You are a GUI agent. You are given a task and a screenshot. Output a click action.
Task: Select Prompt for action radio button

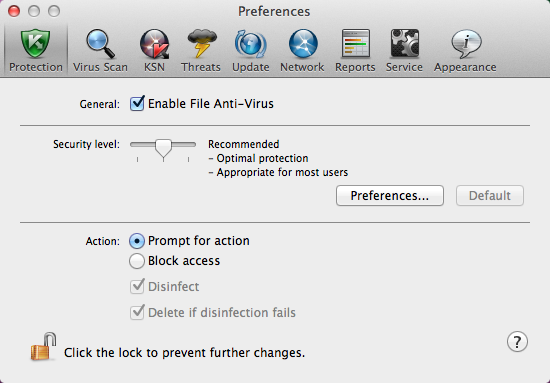[x=136, y=241]
